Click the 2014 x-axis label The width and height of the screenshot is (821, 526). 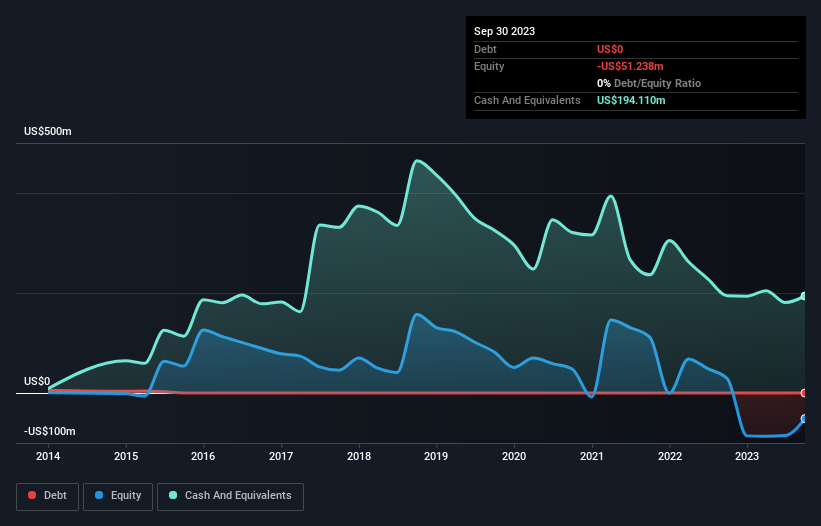tap(48, 456)
